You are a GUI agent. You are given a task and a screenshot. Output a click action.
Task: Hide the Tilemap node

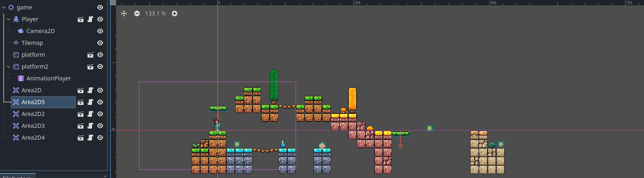click(100, 43)
